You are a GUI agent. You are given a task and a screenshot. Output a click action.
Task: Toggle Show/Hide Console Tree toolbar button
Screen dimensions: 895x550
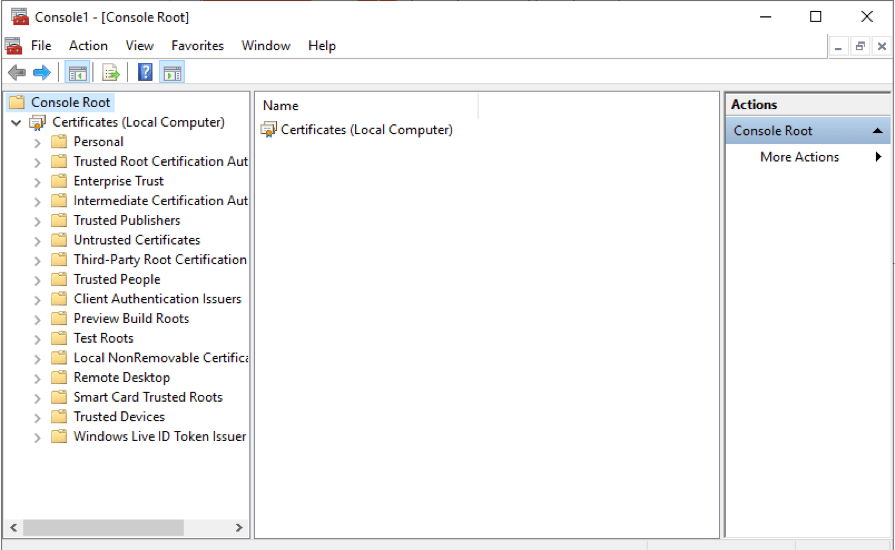[x=76, y=72]
